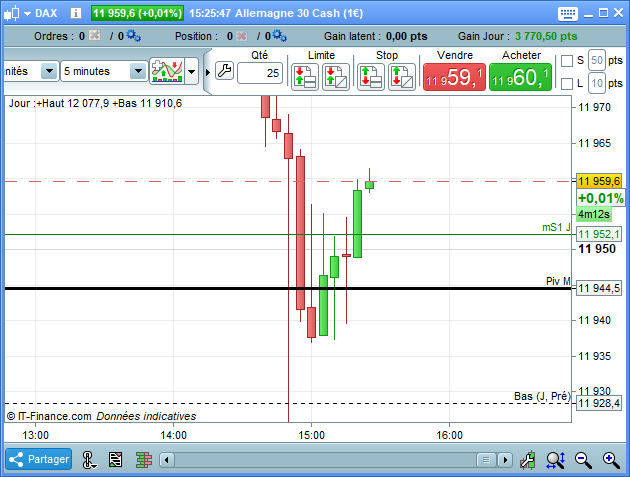Click the S points field showing 50
This screenshot has height=477, width=630.
[597, 60]
